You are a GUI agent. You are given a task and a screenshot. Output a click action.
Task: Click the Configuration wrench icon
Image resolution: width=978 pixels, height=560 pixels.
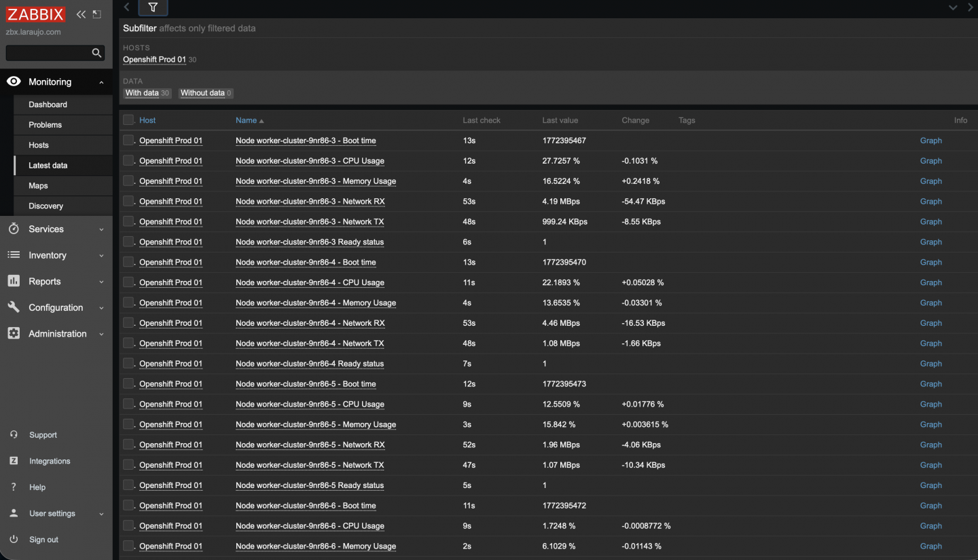14,307
